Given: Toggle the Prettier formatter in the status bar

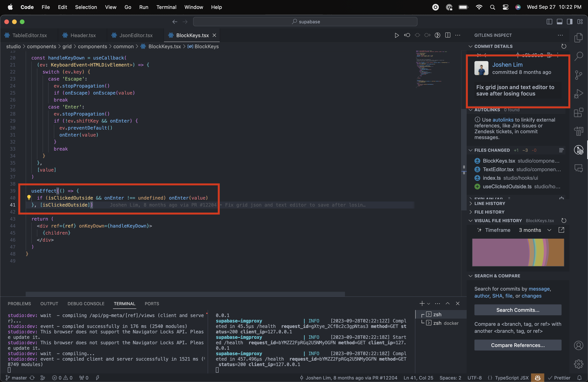Looking at the screenshot, I should [559, 378].
